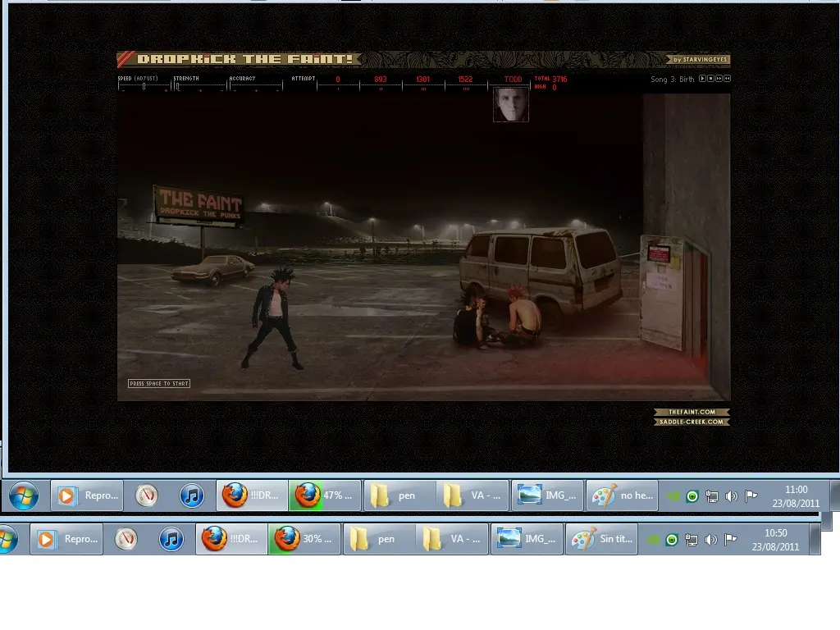Open the clock showing 10:50 23/08/2011
The height and width of the screenshot is (630, 840).
click(775, 540)
